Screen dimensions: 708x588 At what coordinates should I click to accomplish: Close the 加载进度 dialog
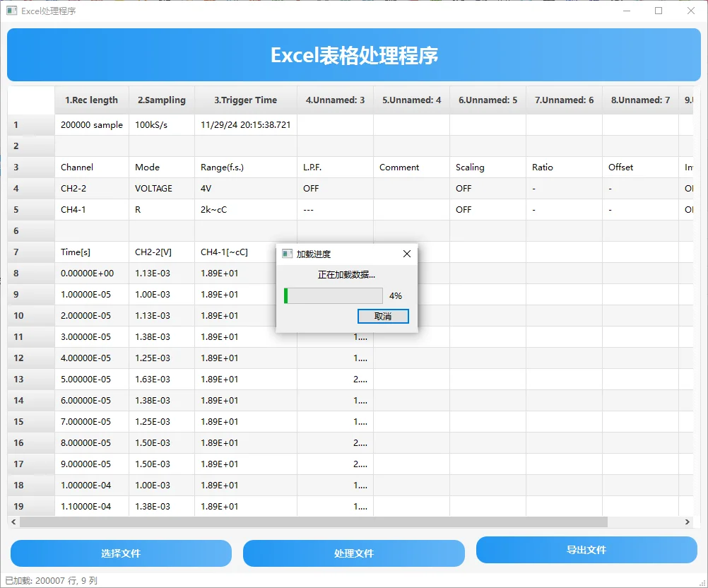406,253
